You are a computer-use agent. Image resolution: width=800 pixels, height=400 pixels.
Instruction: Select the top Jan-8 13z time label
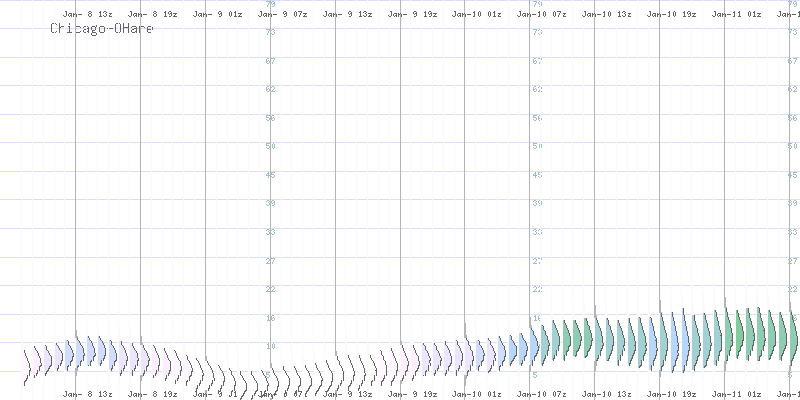coord(88,15)
